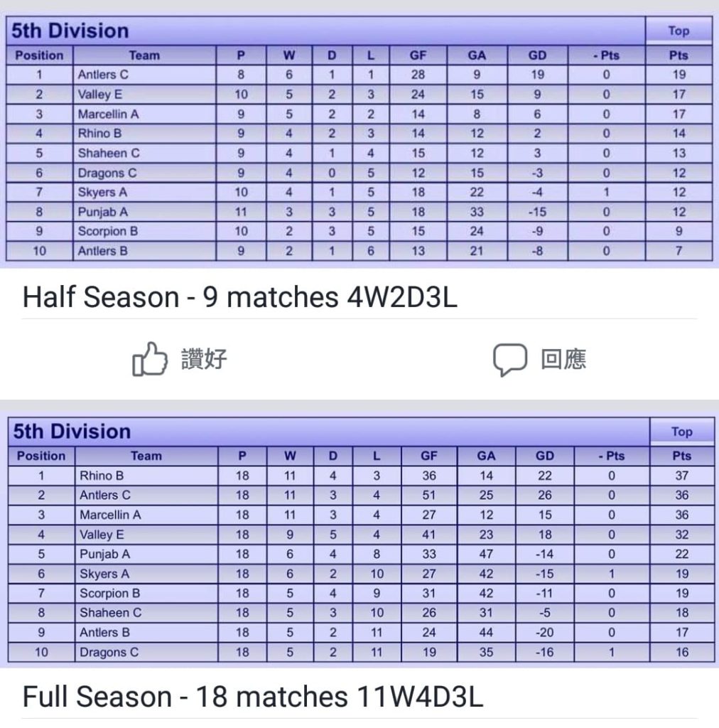Click the 回應 comment label
This screenshot has width=719, height=728.
click(563, 359)
